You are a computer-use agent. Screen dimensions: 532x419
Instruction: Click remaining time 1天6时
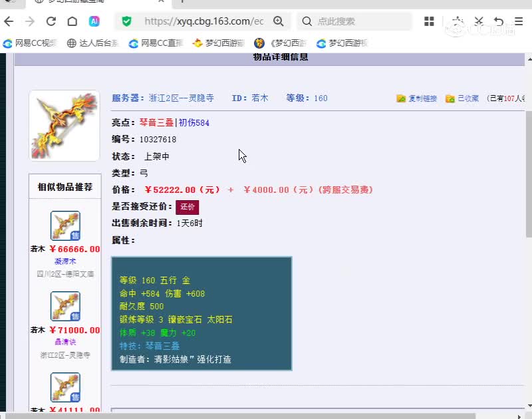pyautogui.click(x=190, y=223)
